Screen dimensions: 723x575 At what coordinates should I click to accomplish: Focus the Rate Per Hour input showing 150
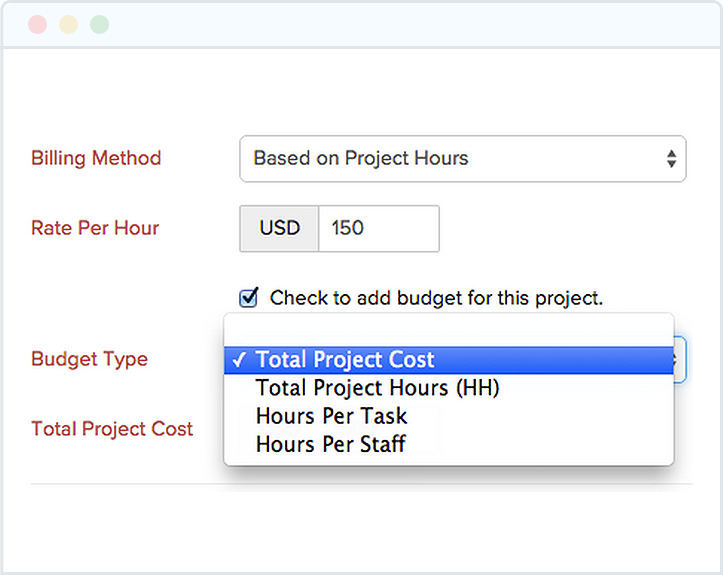pos(378,228)
